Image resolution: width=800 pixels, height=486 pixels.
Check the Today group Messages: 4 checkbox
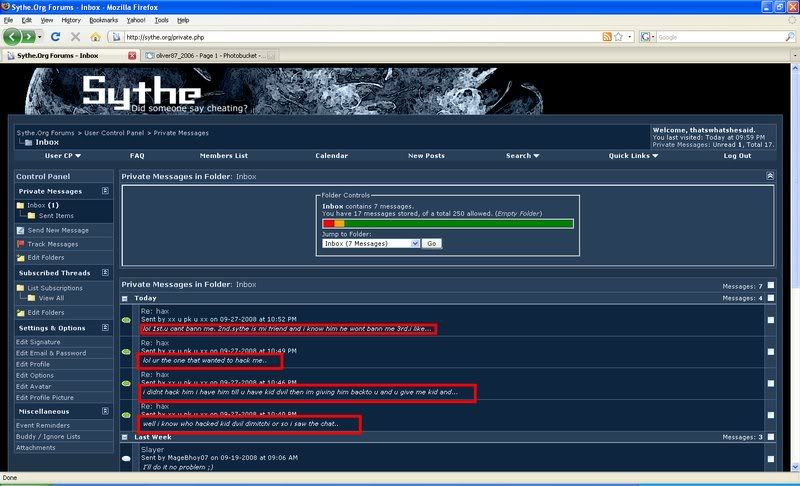[771, 298]
